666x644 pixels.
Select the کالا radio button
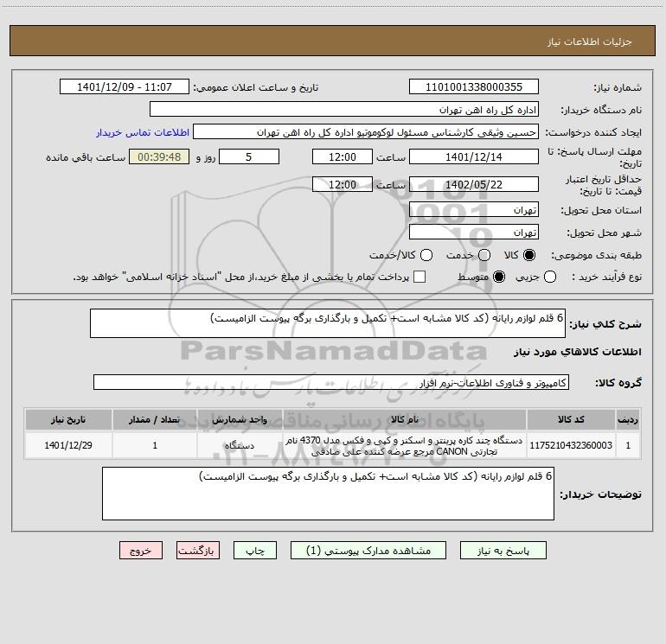[529, 255]
